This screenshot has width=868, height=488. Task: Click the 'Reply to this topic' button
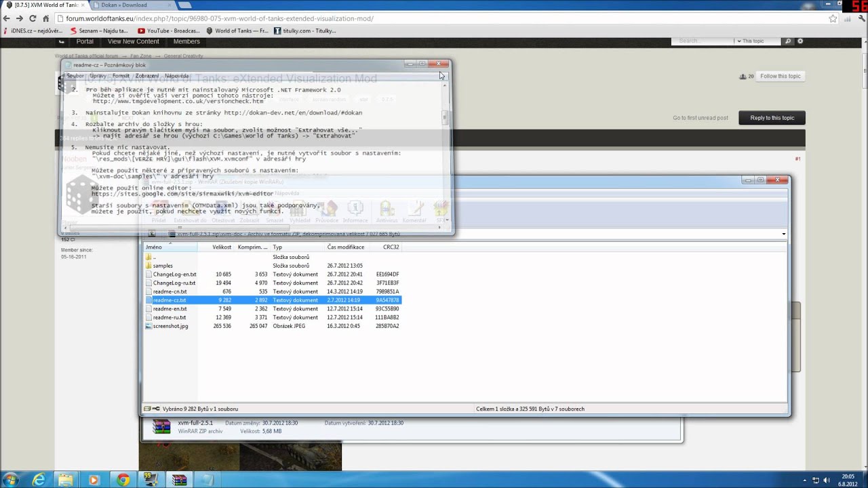click(772, 118)
